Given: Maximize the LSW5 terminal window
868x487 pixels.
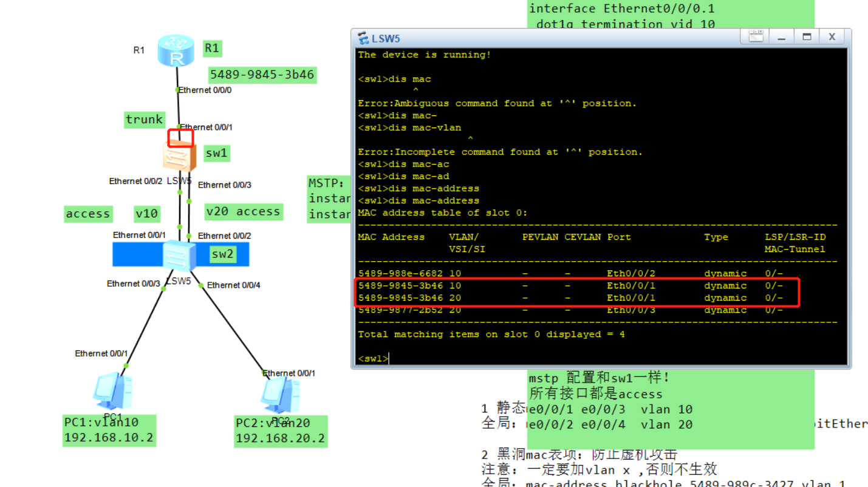Looking at the screenshot, I should pos(807,37).
